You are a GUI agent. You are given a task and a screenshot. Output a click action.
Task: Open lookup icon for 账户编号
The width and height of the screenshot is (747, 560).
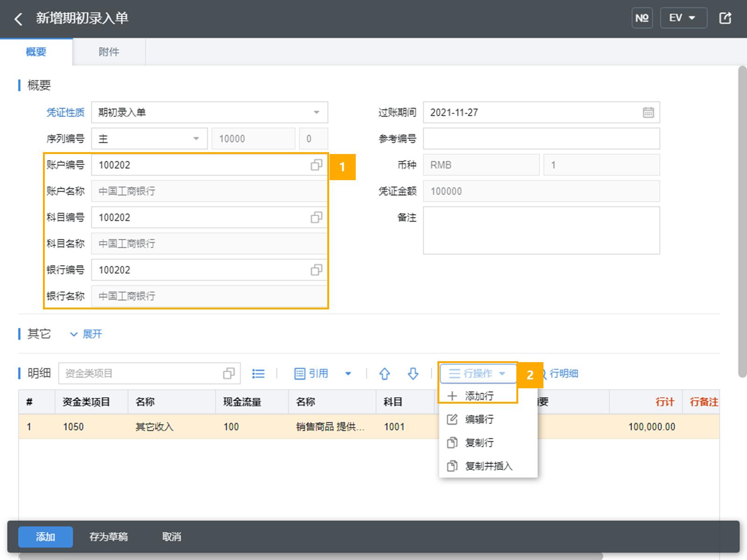pos(316,165)
